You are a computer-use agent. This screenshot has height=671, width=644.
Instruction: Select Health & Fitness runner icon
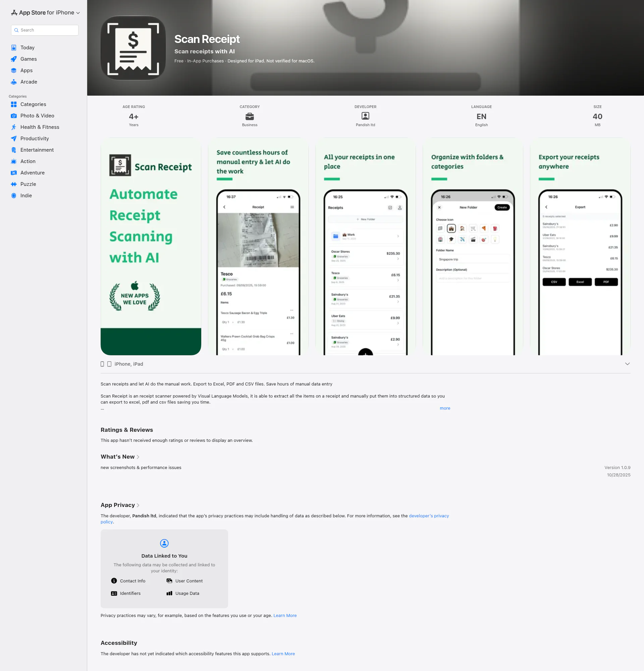(x=14, y=127)
